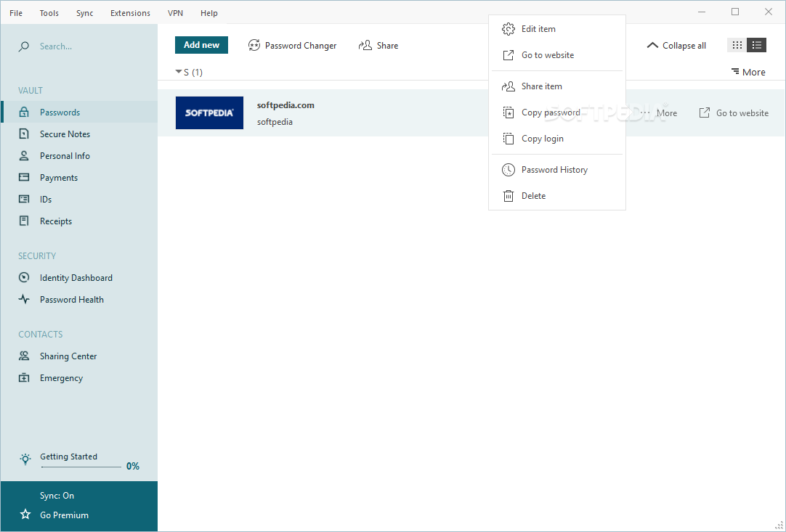Click the Collapse all chevron

[x=652, y=45]
